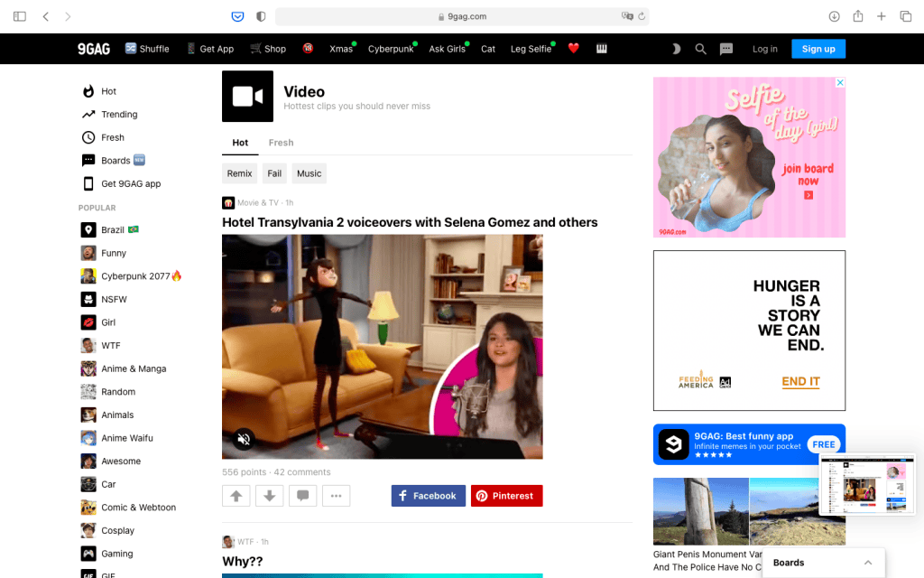Image resolution: width=924 pixels, height=578 pixels.
Task: Show the tab overview
Action: pos(906,16)
